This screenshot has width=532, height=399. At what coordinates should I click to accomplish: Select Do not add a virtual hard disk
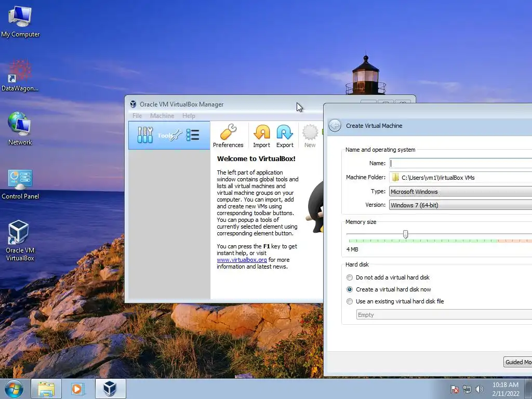coord(388,277)
